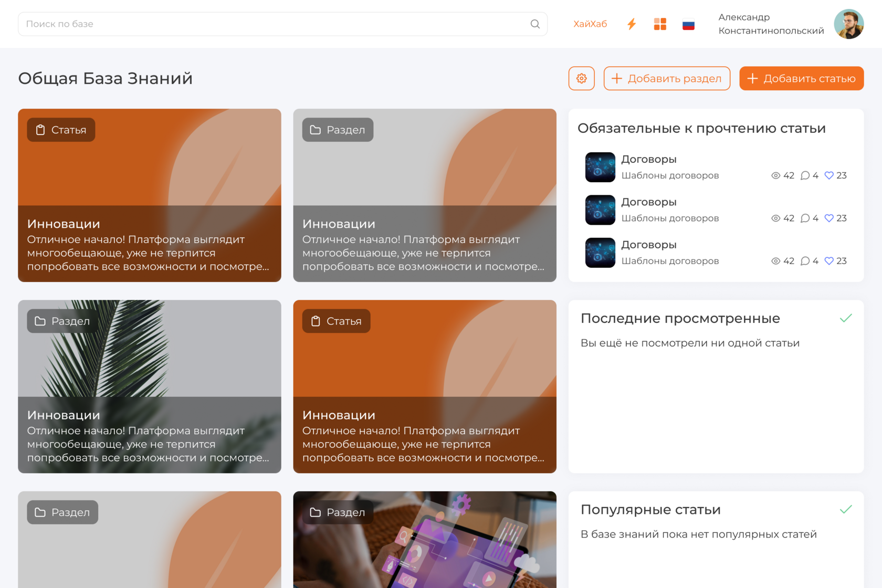Like the first Договоры article with the heart
The height and width of the screenshot is (588, 882).
(x=829, y=175)
